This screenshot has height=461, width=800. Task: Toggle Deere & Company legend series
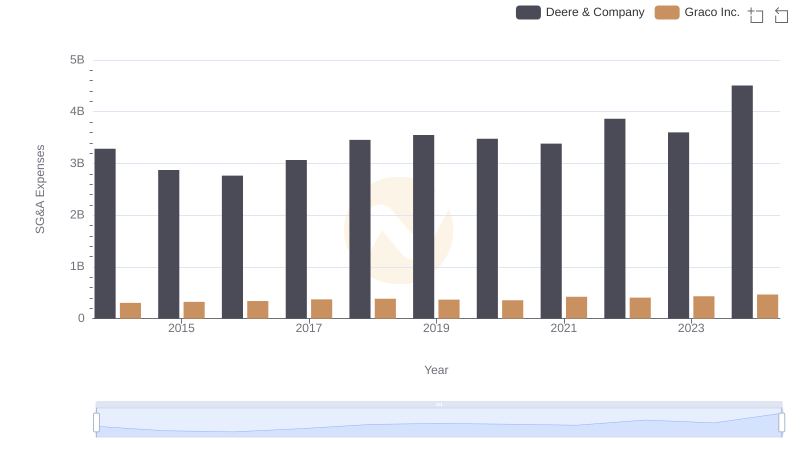click(580, 12)
